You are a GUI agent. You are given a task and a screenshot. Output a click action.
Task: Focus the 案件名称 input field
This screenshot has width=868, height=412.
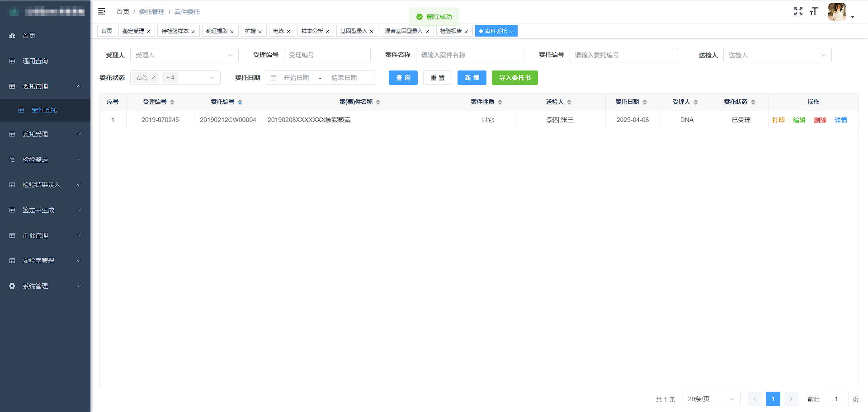(x=470, y=55)
